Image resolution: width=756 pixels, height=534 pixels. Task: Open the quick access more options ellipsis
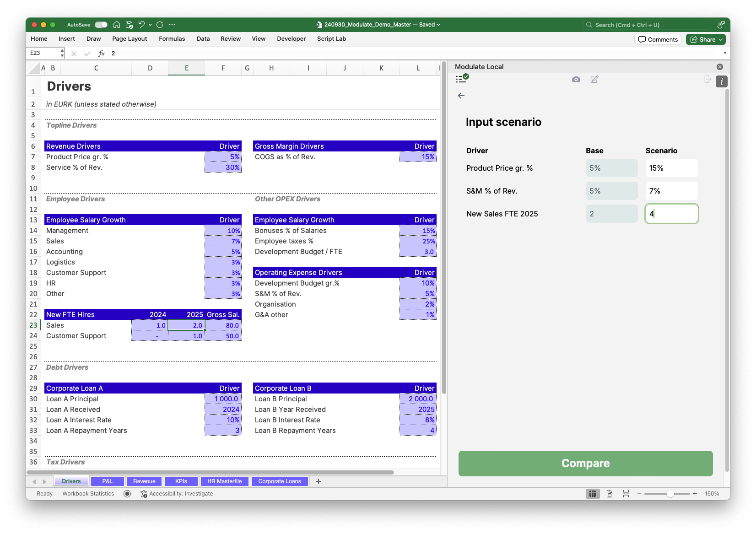(172, 25)
